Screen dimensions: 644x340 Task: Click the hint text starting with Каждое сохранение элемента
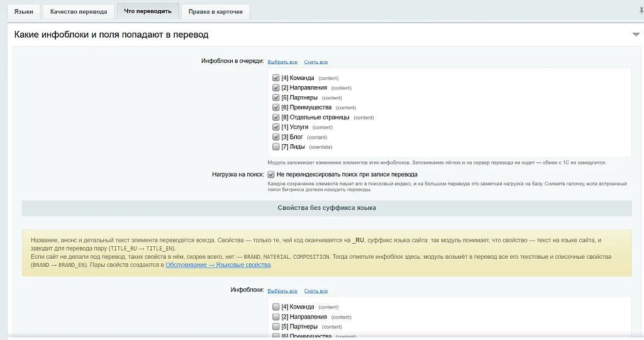[447, 186]
